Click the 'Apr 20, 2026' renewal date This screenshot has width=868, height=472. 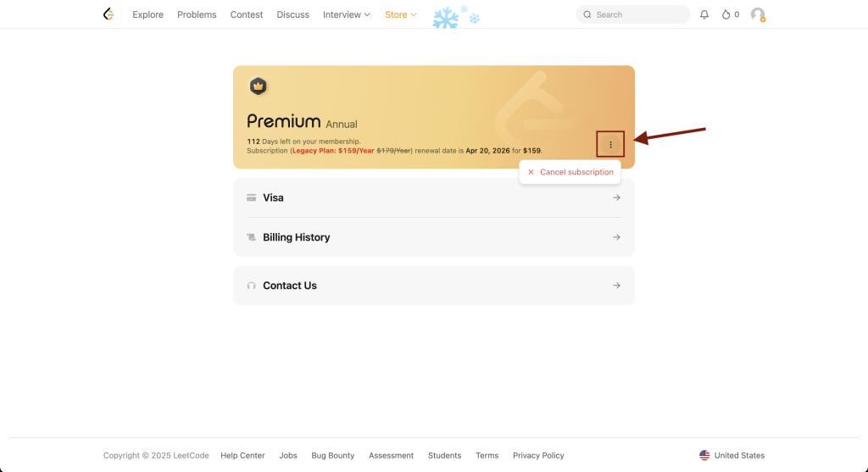coord(487,151)
